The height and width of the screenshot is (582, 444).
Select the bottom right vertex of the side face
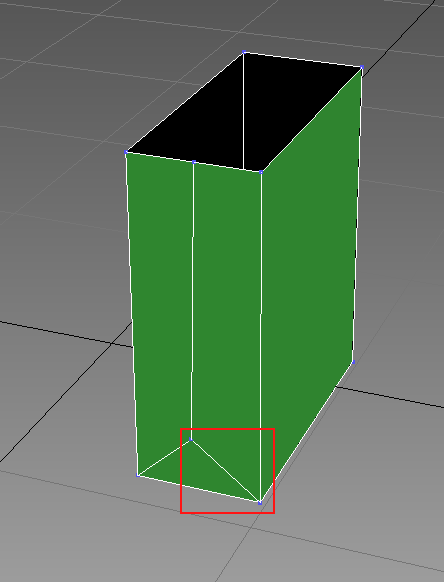pyautogui.click(x=353, y=362)
